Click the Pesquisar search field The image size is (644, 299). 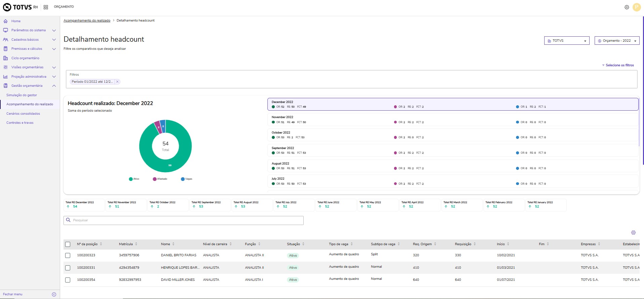point(183,220)
